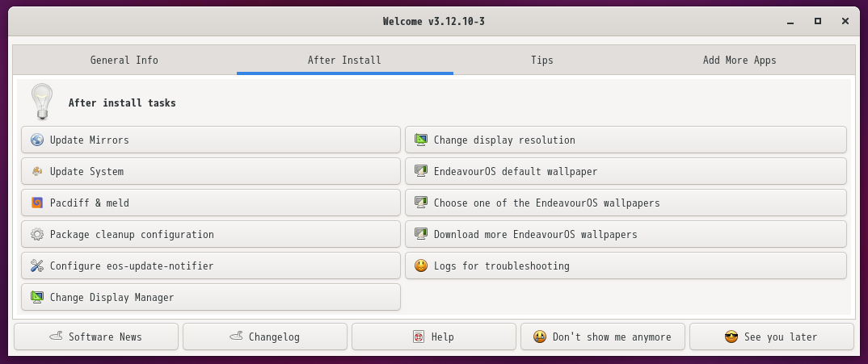
Task: Apply EndeavourOS default wallpaper
Action: 626,171
